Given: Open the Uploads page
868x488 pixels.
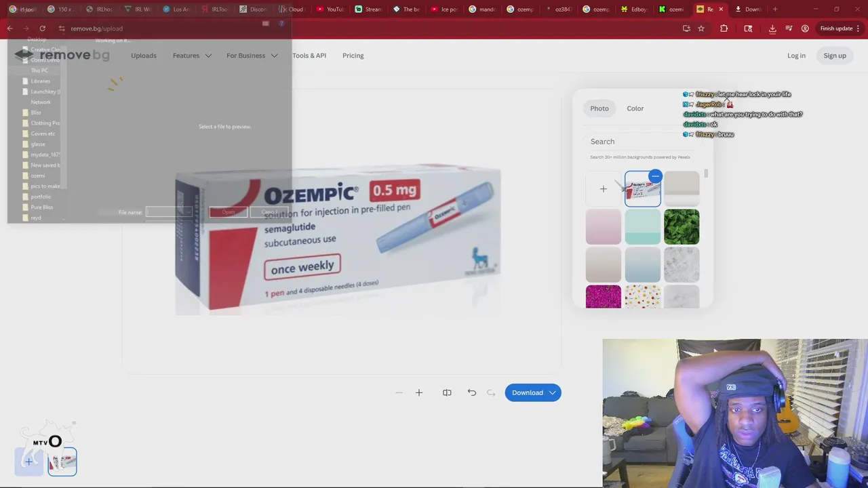Looking at the screenshot, I should pyautogui.click(x=144, y=56).
